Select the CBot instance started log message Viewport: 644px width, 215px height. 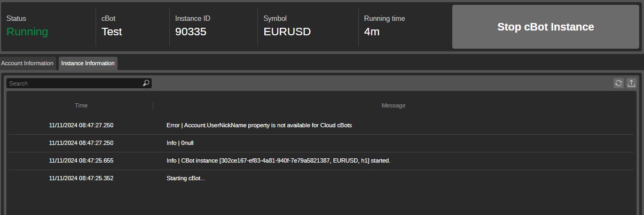point(321,160)
